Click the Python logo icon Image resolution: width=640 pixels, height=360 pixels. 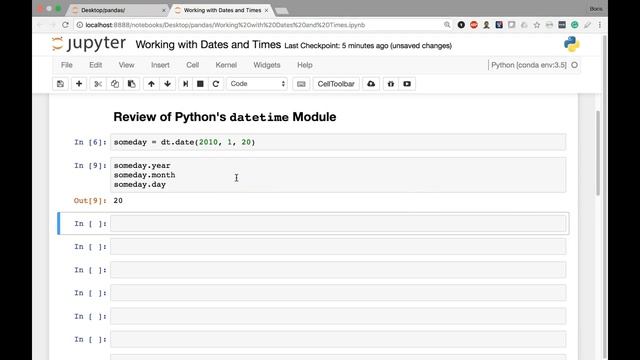(x=571, y=44)
